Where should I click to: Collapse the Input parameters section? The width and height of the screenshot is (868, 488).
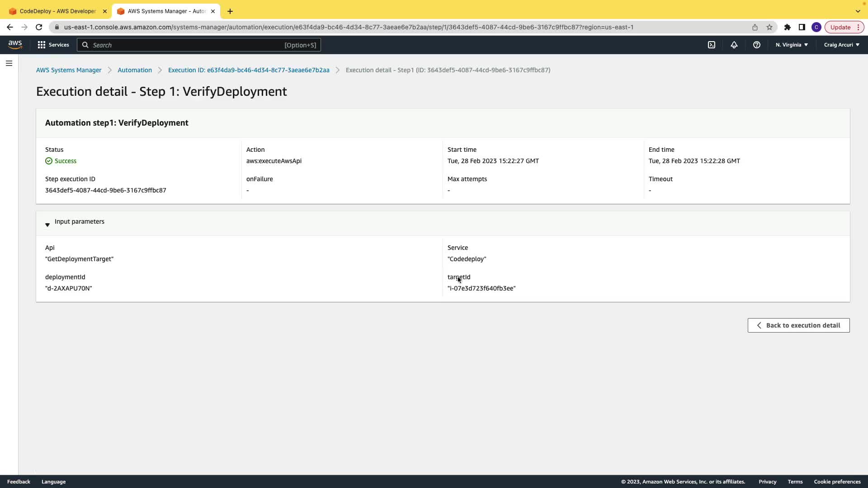(47, 225)
